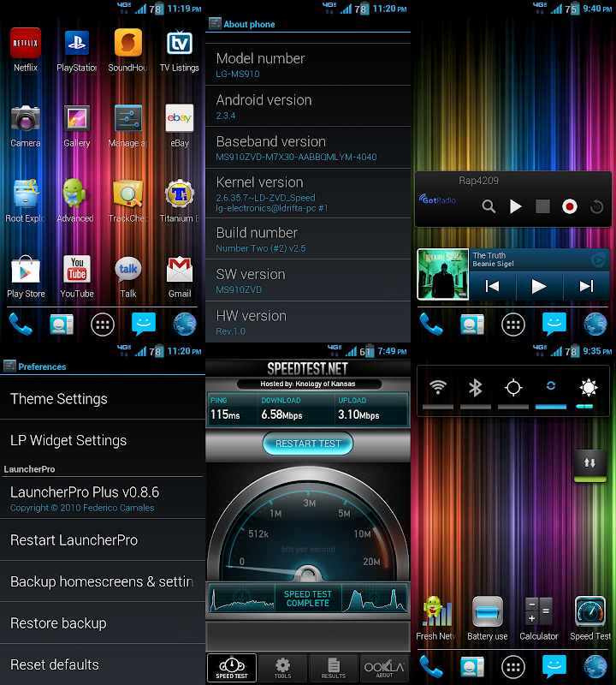The image size is (616, 685).
Task: Open the TV Listings app
Action: (x=180, y=43)
